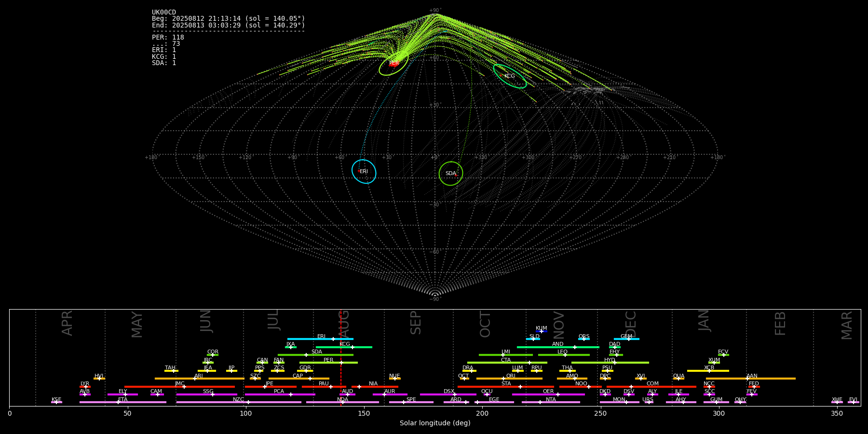Viewport: 868px width, 434px height.
Task: Click the SDA radiant label inside the green circle
Action: (451, 174)
